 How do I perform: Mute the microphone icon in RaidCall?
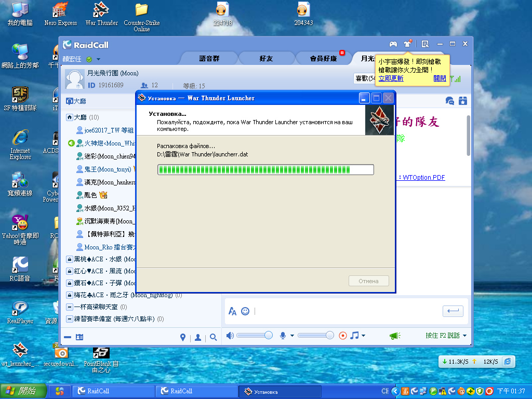pyautogui.click(x=283, y=336)
